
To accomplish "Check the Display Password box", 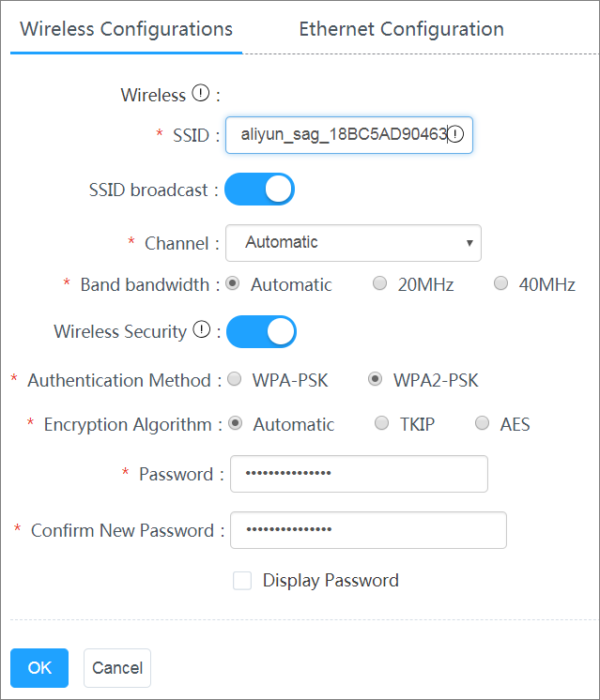I will point(242,581).
